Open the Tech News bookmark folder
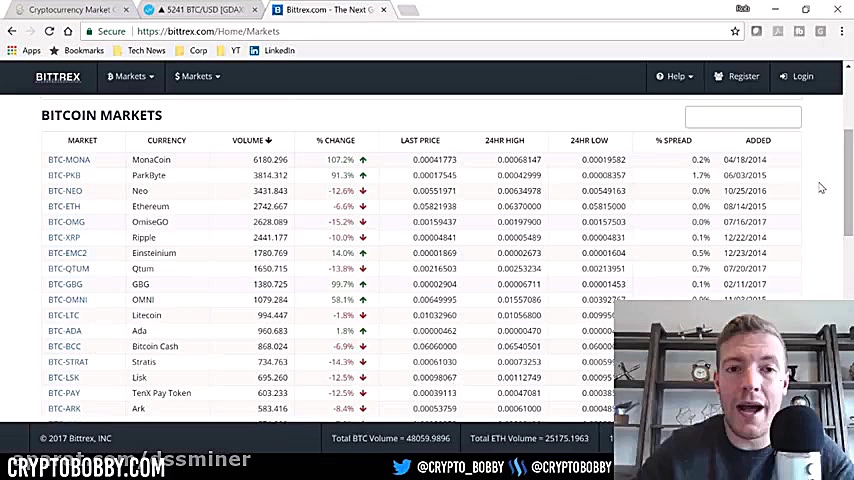The width and height of the screenshot is (854, 480). point(139,51)
